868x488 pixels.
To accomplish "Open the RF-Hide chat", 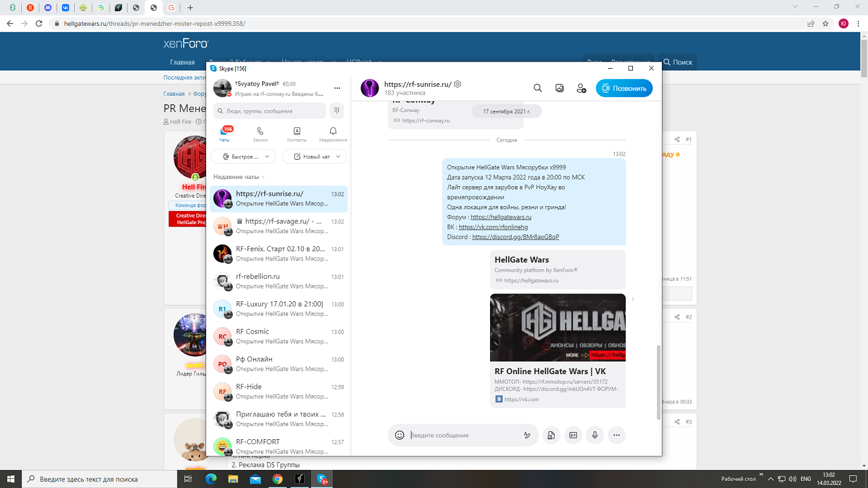I will coord(277,392).
